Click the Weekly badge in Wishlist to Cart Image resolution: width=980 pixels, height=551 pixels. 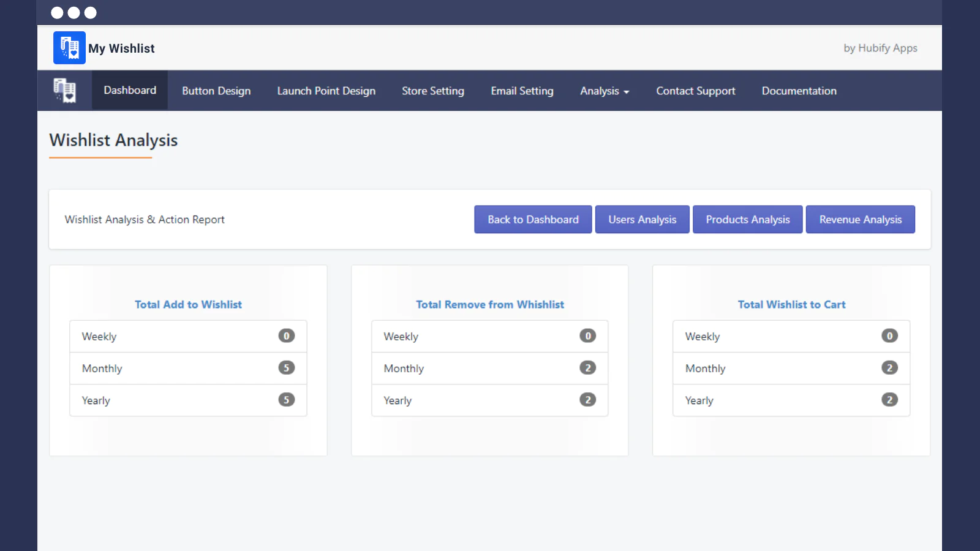[889, 335]
